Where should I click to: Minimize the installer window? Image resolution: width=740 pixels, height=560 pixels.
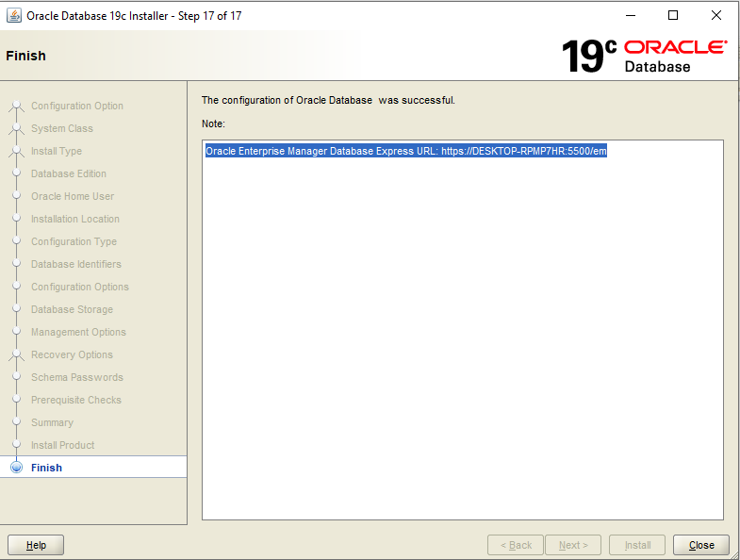point(631,16)
